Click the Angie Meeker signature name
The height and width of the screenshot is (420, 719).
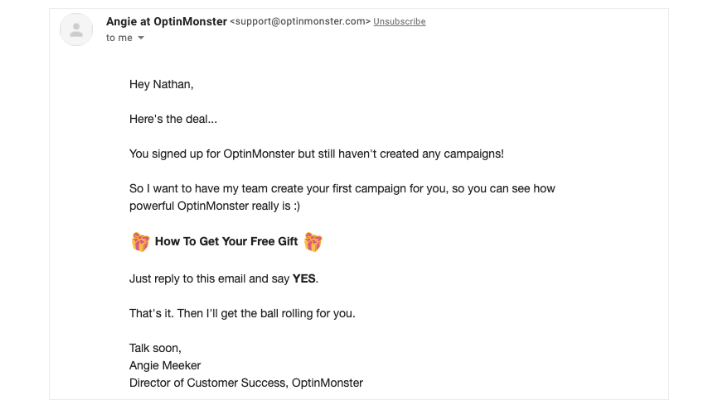tap(167, 365)
